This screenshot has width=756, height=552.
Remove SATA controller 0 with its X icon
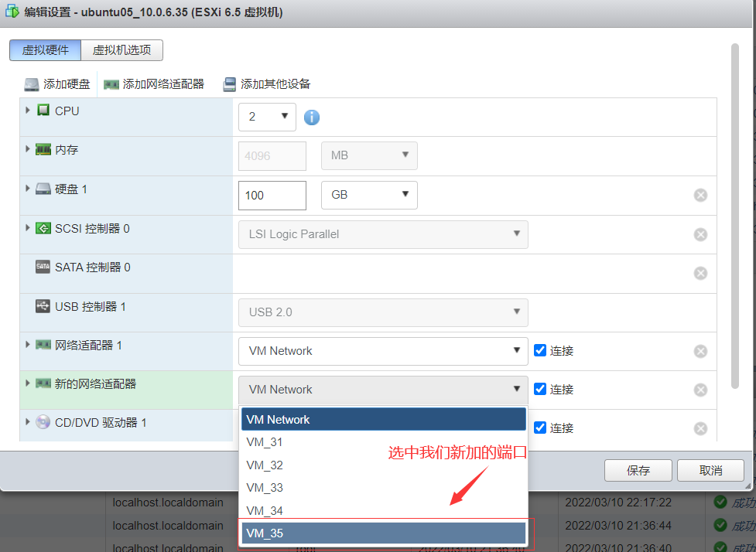click(700, 273)
